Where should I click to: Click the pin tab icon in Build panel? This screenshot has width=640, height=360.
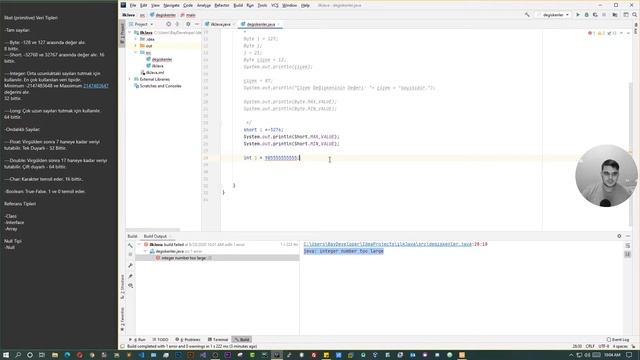point(130,276)
